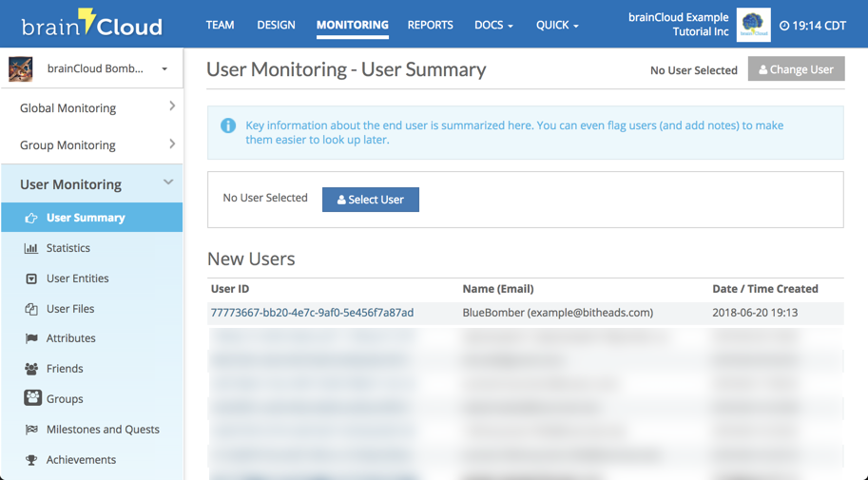
Task: Open the QUICK dropdown menu
Action: pyautogui.click(x=556, y=25)
